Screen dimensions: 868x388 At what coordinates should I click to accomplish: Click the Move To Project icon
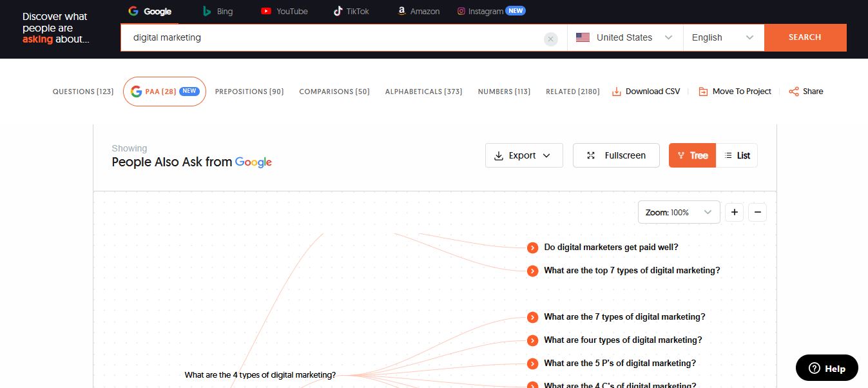[x=703, y=92]
